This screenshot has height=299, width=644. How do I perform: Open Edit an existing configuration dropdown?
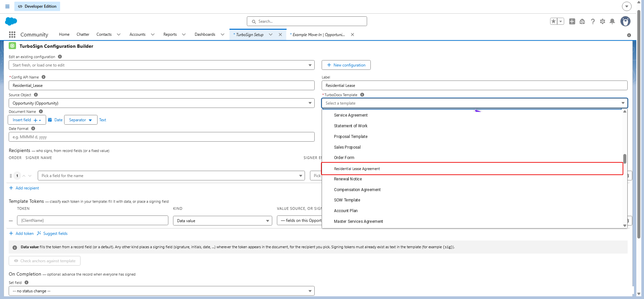pos(162,65)
